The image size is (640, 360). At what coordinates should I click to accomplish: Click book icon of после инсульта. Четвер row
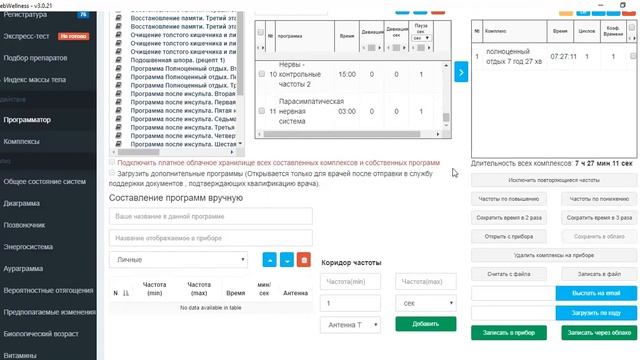click(x=118, y=136)
